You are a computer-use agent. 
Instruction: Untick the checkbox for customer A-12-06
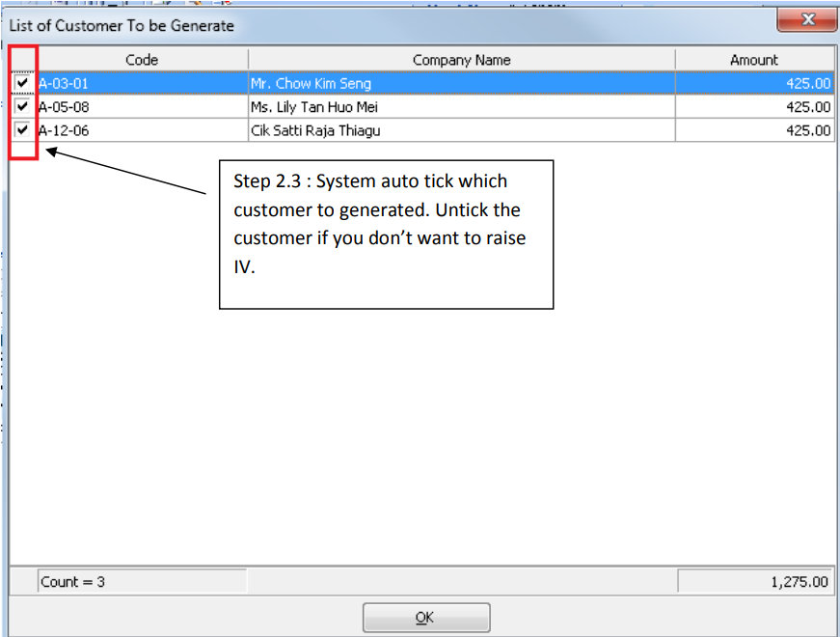[23, 129]
